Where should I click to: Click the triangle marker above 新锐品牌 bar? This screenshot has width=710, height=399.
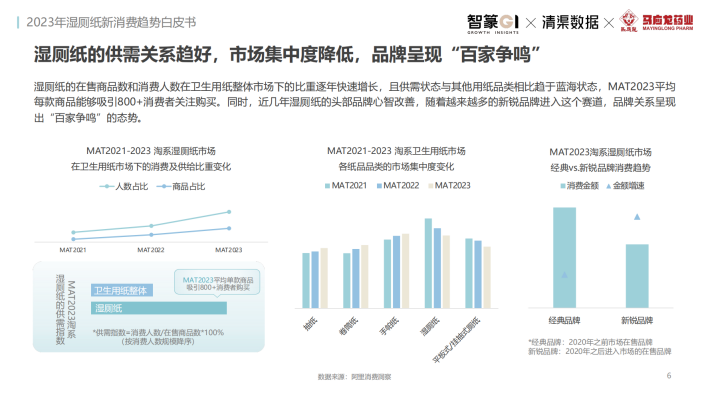[x=637, y=217]
